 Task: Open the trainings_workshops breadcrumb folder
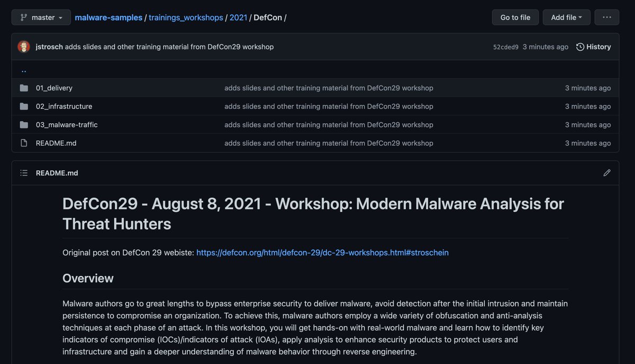tap(186, 17)
